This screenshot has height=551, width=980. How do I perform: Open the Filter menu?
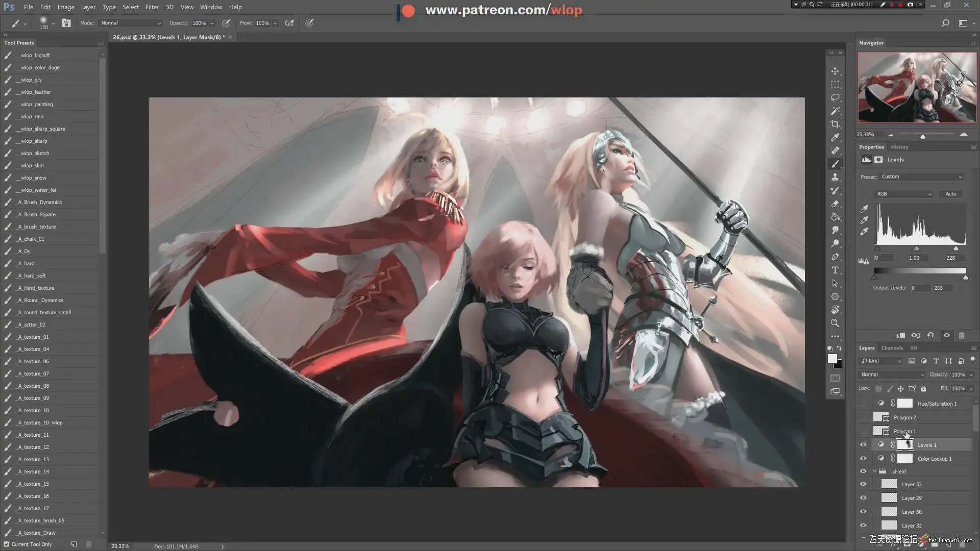[152, 7]
